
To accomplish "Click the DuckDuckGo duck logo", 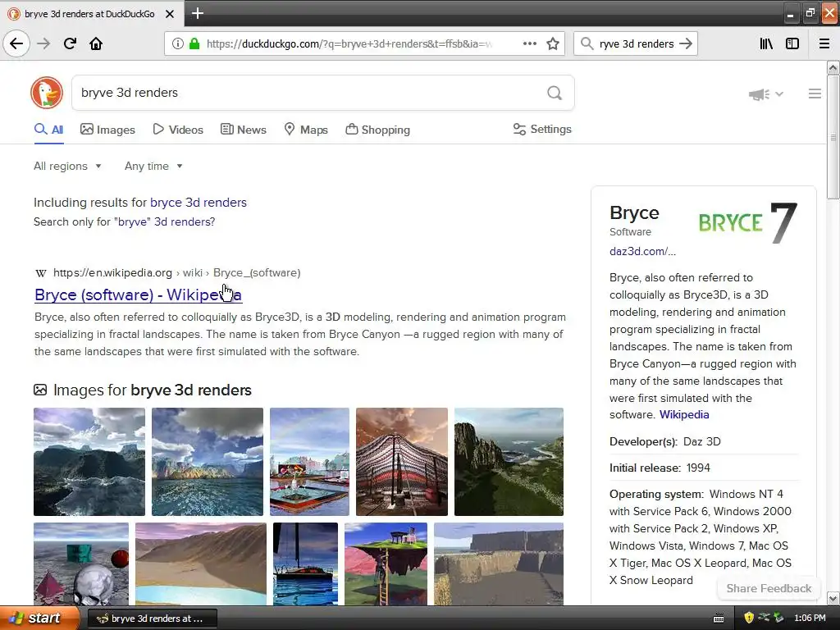I will (x=47, y=93).
